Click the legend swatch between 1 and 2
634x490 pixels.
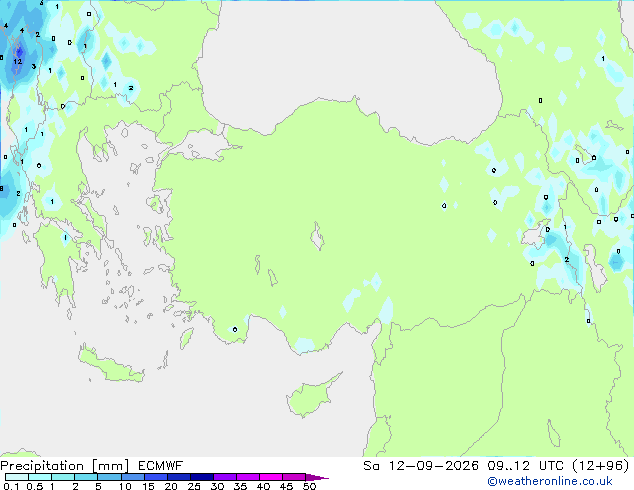tap(63, 477)
